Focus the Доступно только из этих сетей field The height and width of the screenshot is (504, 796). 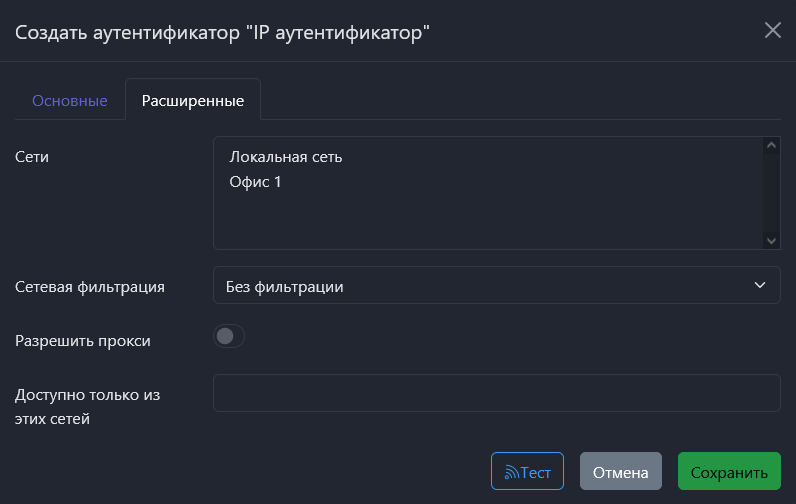pos(496,393)
